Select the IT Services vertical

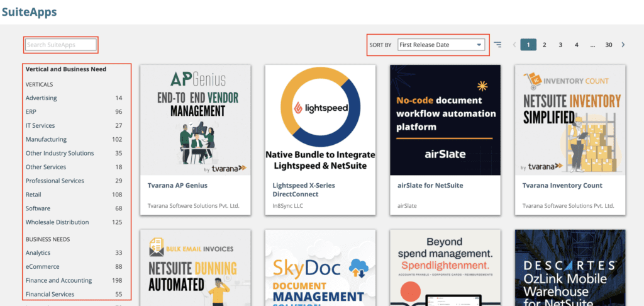point(40,126)
